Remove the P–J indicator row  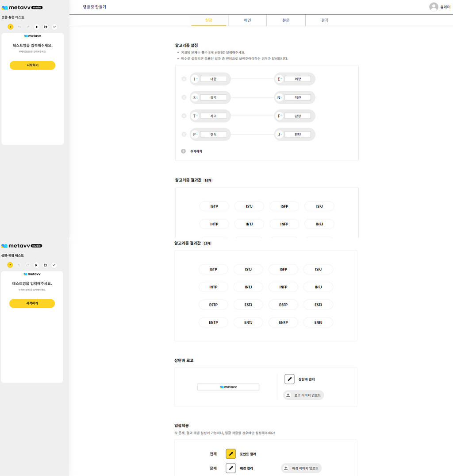[184, 135]
